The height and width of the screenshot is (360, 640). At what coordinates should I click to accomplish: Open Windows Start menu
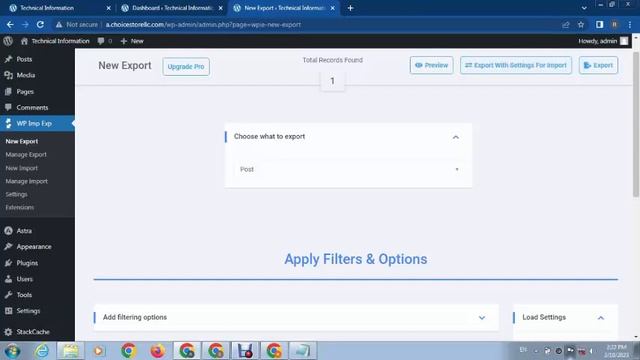tap(12, 351)
